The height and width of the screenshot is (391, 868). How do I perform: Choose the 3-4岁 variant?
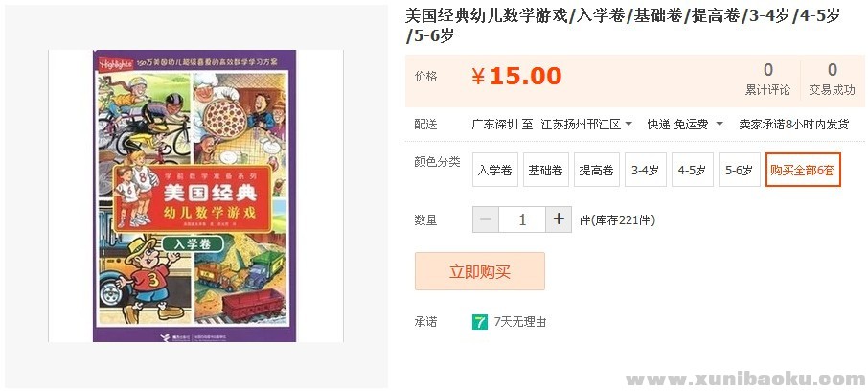646,170
